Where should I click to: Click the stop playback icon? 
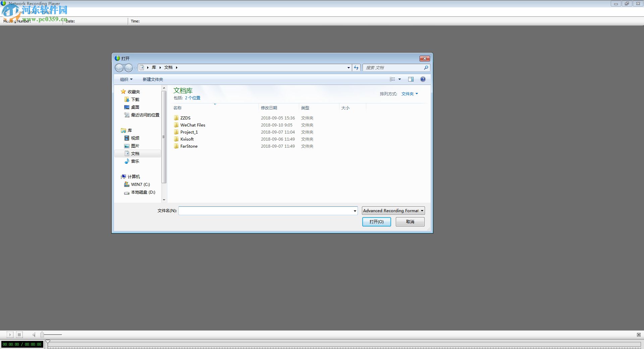click(19, 335)
